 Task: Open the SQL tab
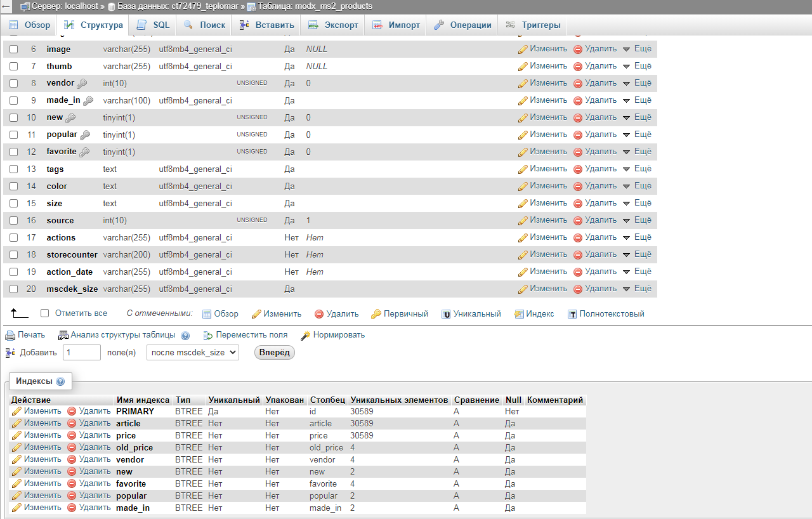point(153,25)
